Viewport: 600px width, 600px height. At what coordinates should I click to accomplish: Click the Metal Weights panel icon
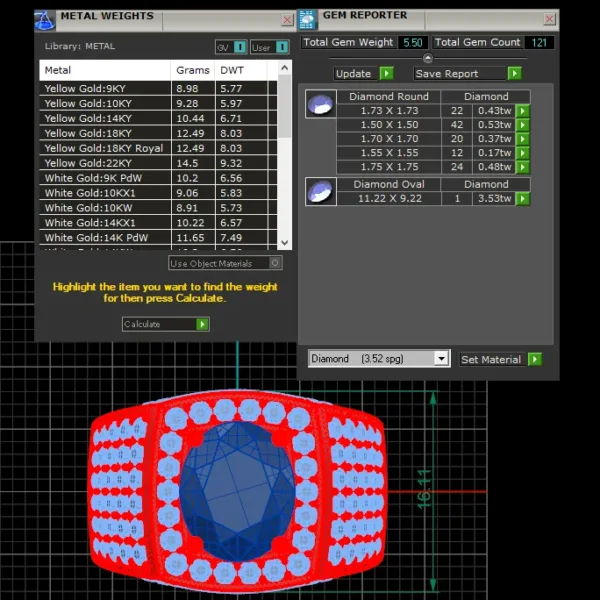click(x=45, y=21)
